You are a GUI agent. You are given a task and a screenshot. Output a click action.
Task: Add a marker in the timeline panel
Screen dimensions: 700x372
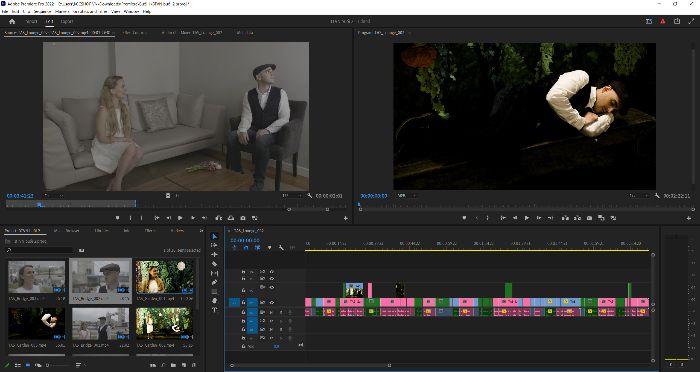pos(269,247)
